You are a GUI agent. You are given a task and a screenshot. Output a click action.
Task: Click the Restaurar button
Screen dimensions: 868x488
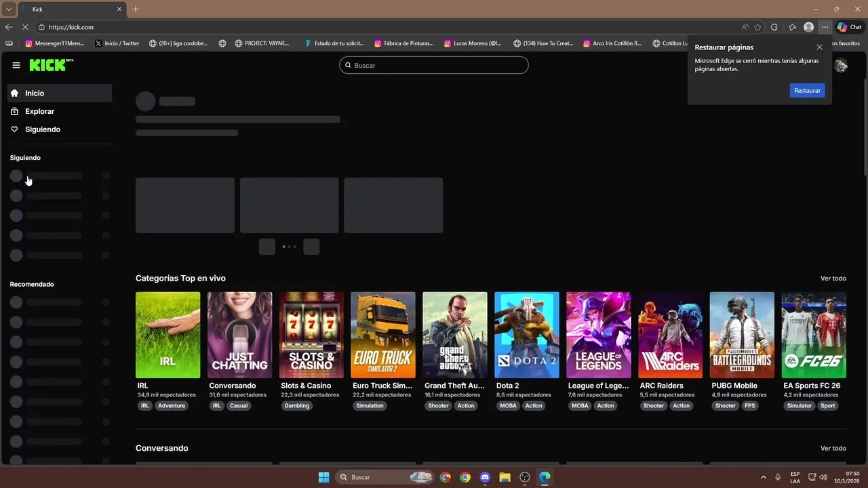(807, 90)
